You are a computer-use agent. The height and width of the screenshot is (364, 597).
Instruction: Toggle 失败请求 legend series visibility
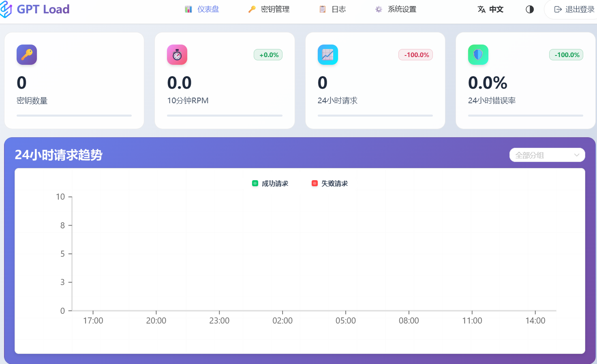click(x=330, y=183)
